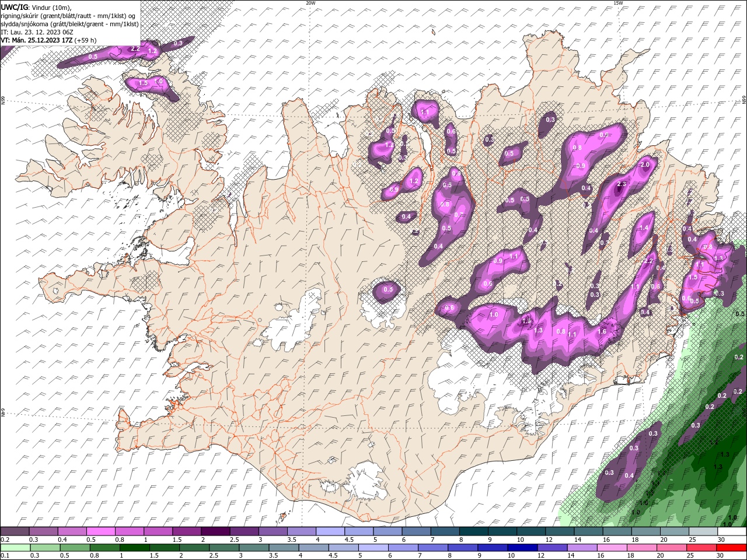Image resolution: width=747 pixels, height=560 pixels.
Task: Click the bright pink swatch between 0.5 and 0.8, upper scale
Action: click(x=101, y=531)
